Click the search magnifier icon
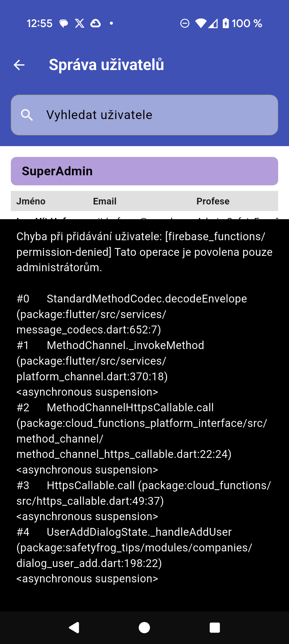The height and width of the screenshot is (644, 289). click(x=27, y=115)
